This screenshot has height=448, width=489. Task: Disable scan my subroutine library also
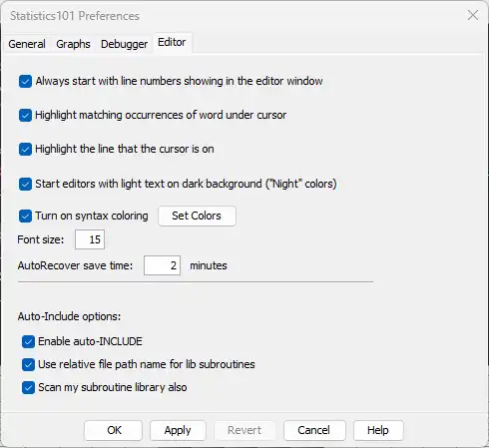click(x=28, y=387)
